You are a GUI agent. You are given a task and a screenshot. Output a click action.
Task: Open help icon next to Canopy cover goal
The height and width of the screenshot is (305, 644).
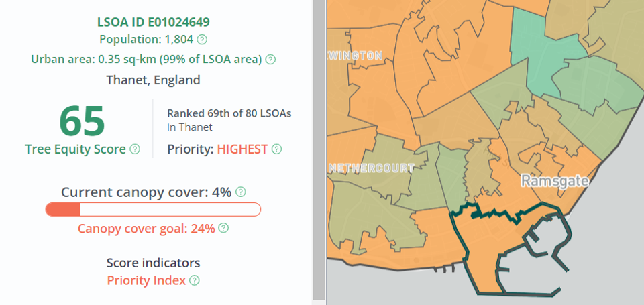coord(223,228)
